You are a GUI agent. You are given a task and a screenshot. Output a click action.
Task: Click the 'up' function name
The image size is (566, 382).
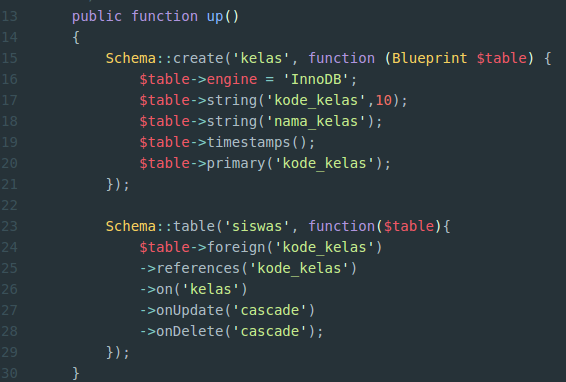click(215, 16)
